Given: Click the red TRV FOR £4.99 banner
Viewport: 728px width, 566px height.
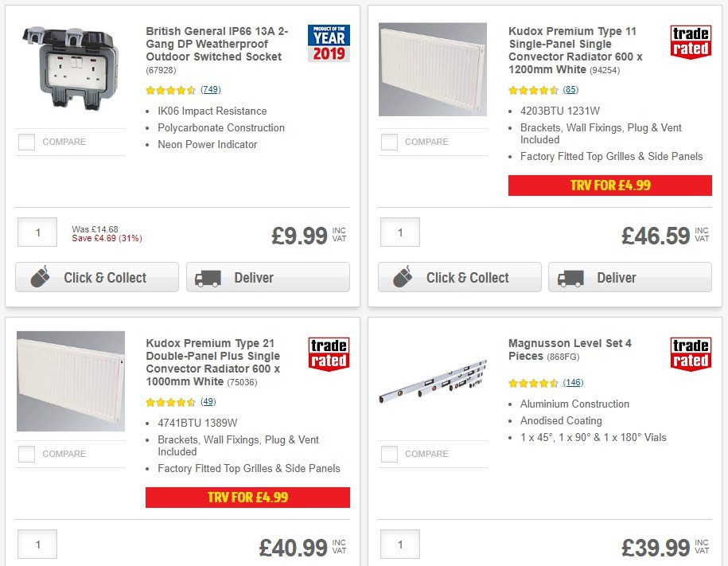Looking at the screenshot, I should pyautogui.click(x=609, y=185).
